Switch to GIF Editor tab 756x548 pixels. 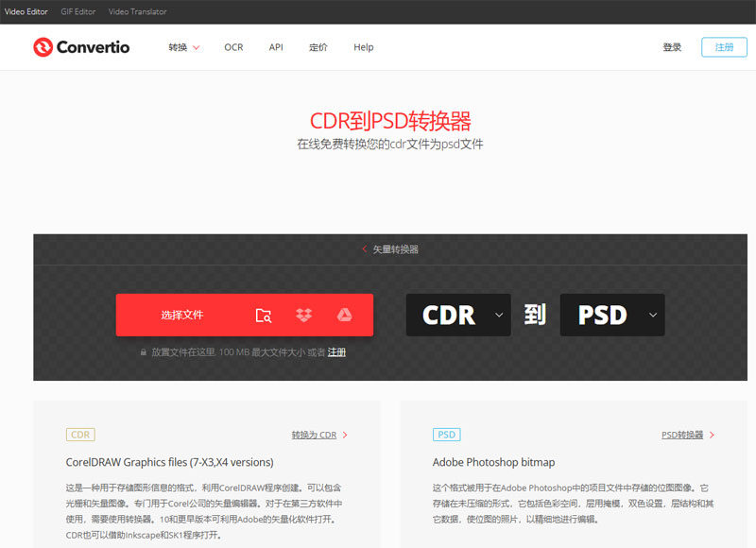pyautogui.click(x=77, y=12)
